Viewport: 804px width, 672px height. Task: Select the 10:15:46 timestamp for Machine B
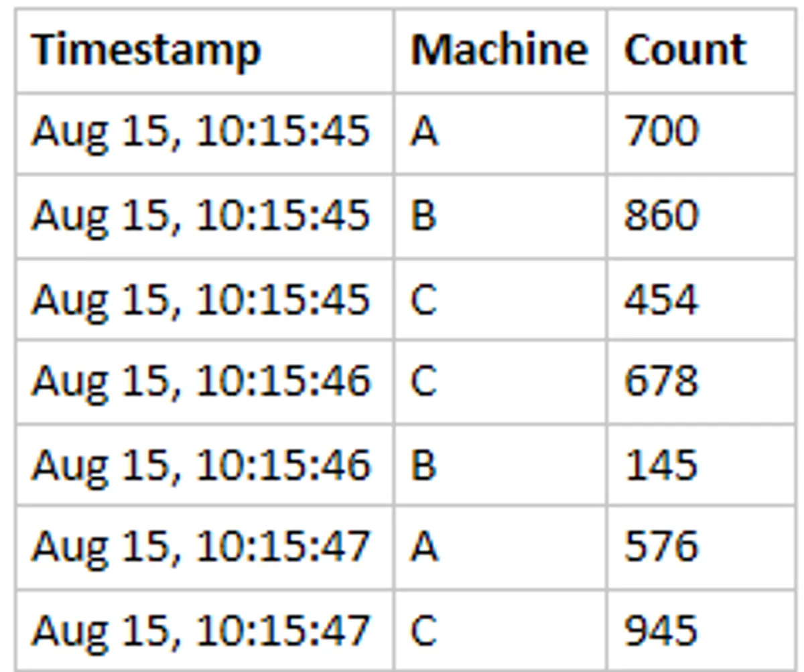click(x=201, y=465)
